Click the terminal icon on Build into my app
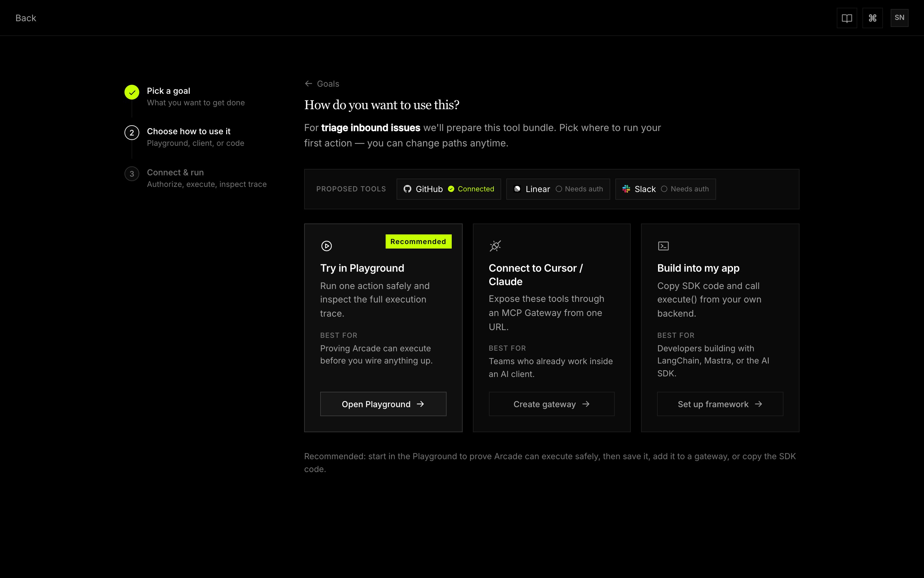 click(663, 246)
